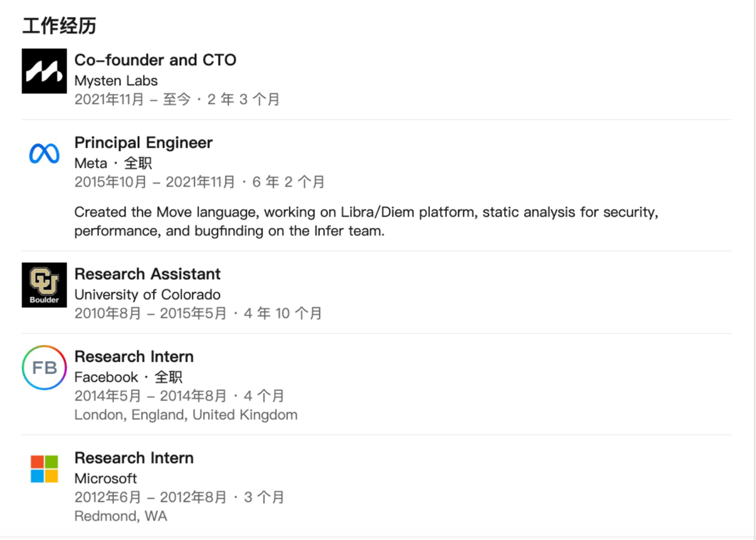Open the Meta infinity logo icon
This screenshot has width=756, height=540.
(x=44, y=154)
